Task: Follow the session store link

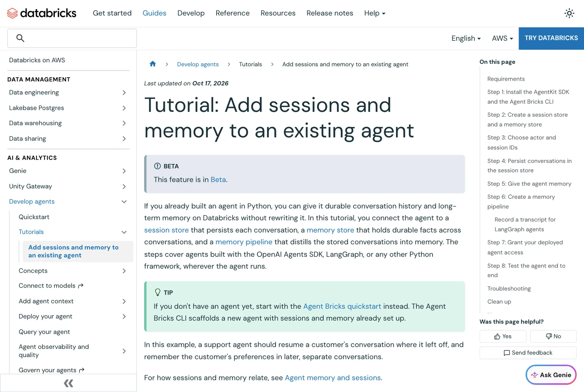Action: (166, 230)
